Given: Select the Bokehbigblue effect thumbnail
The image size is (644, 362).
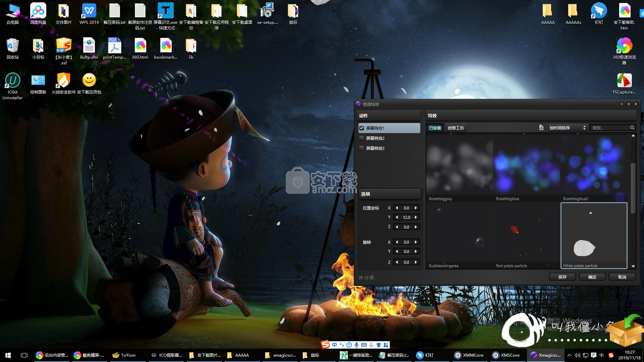Looking at the screenshot, I should pyautogui.click(x=527, y=168).
